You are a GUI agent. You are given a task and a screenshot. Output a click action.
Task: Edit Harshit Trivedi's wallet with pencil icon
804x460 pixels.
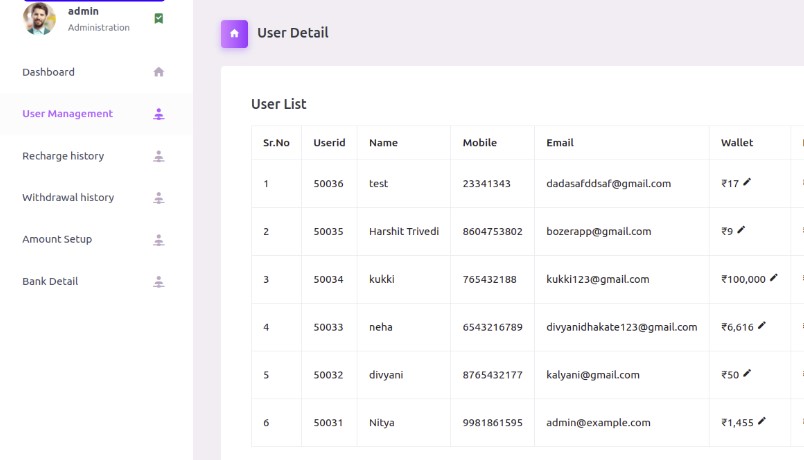[741, 230]
